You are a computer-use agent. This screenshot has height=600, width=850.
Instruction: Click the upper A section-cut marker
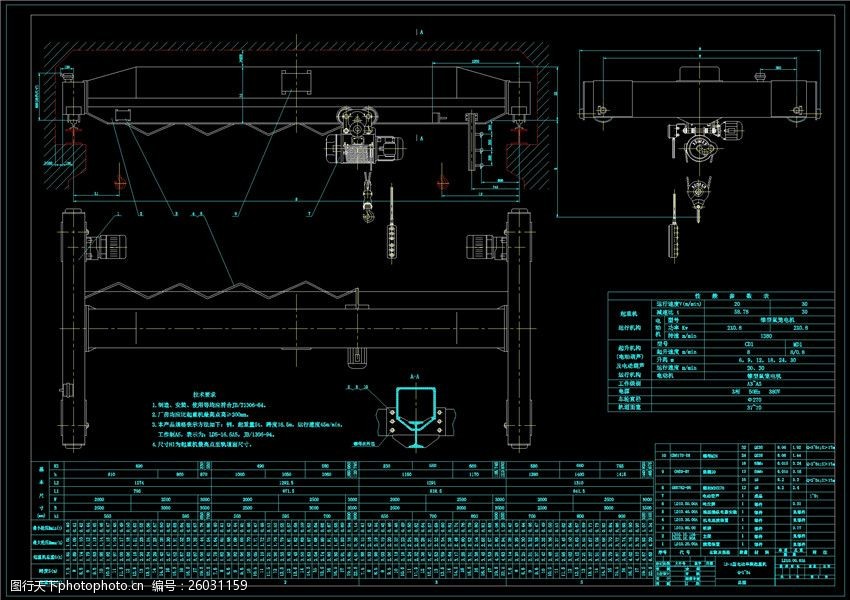[420, 32]
